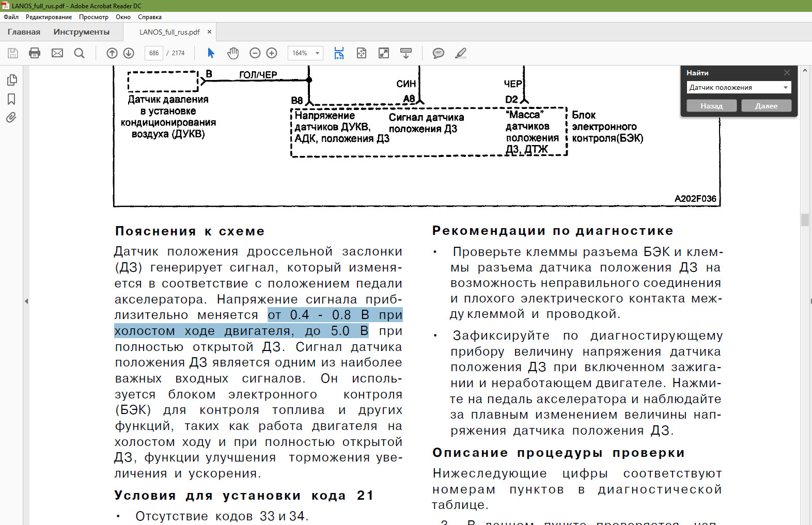Image resolution: width=812 pixels, height=525 pixels.
Task: Switch to the Главная tab
Action: 24,32
